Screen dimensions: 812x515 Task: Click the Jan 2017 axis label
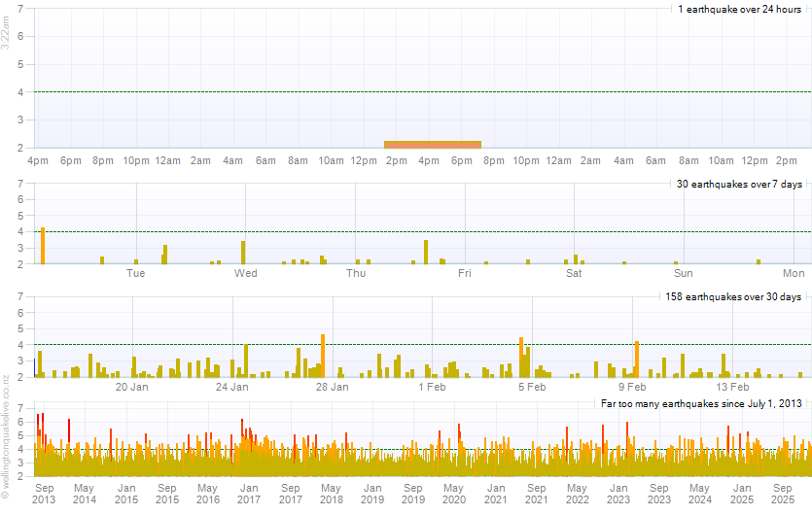point(249,493)
